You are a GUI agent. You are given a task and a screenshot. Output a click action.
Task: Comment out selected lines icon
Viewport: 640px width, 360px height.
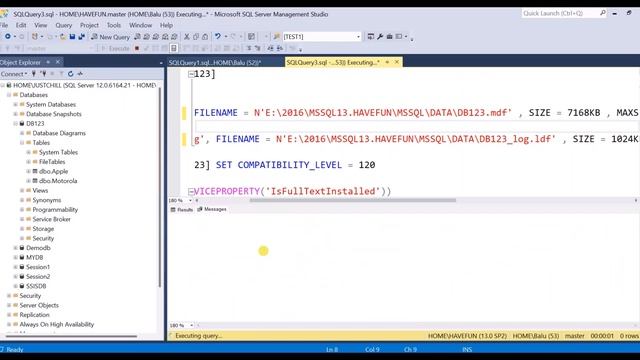pos(249,48)
